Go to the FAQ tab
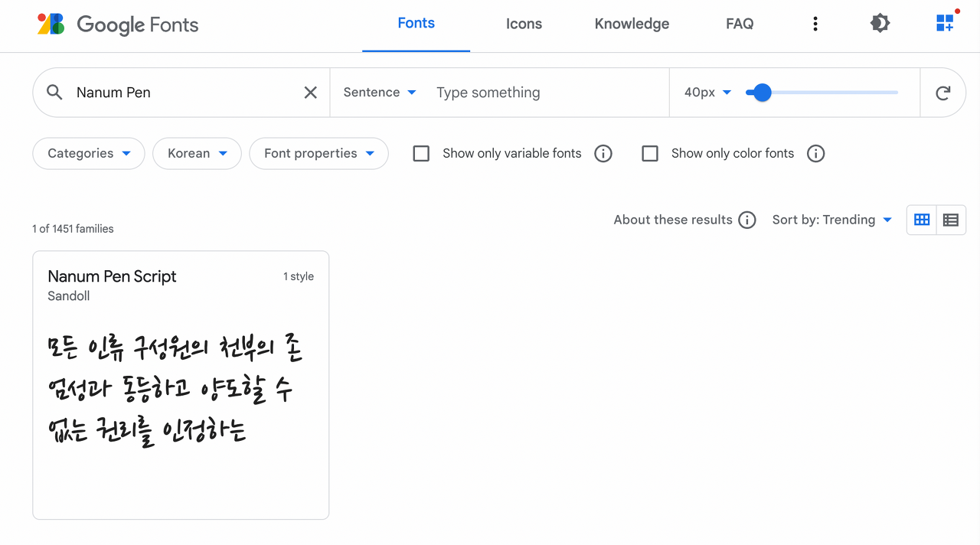The width and height of the screenshot is (980, 545). [740, 24]
